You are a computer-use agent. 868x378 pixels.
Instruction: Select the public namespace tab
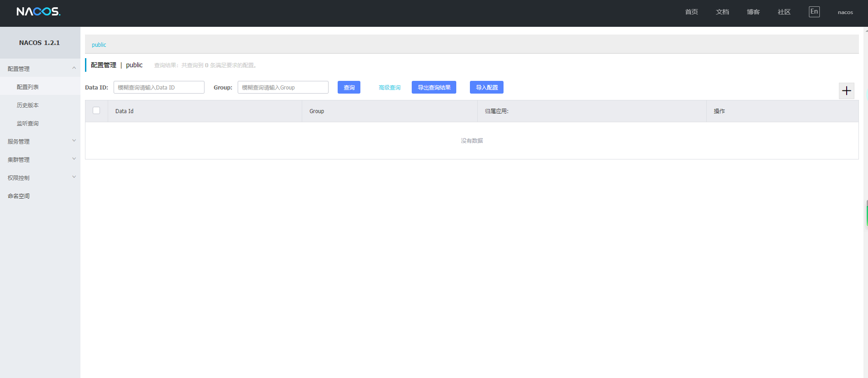(99, 45)
